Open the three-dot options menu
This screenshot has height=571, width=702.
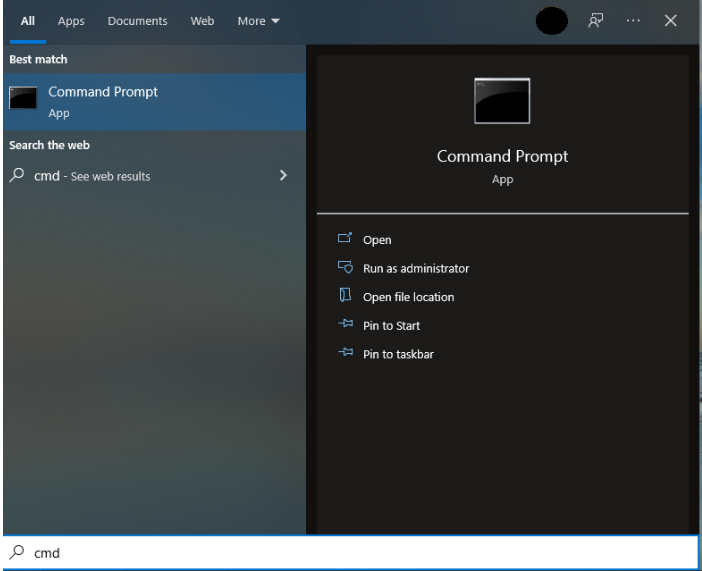pyautogui.click(x=633, y=21)
